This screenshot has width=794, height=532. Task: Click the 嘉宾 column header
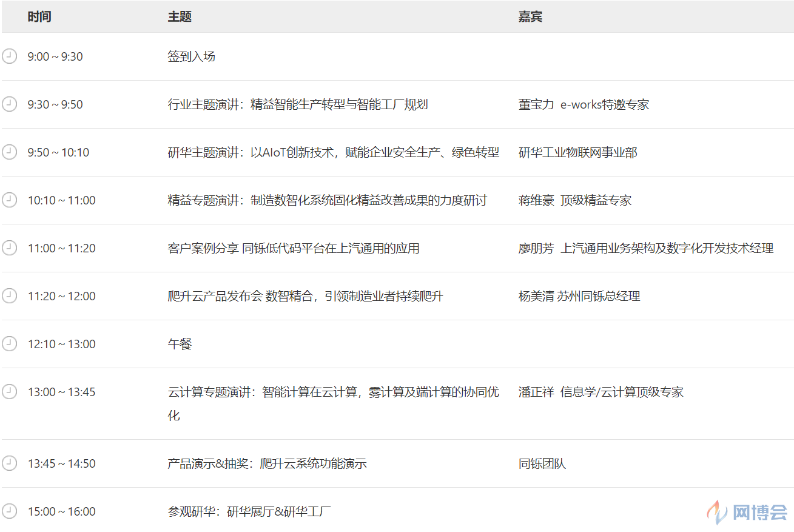click(530, 17)
